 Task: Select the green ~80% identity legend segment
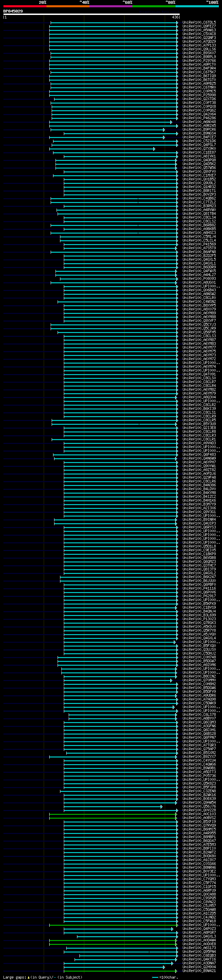[154, 6]
